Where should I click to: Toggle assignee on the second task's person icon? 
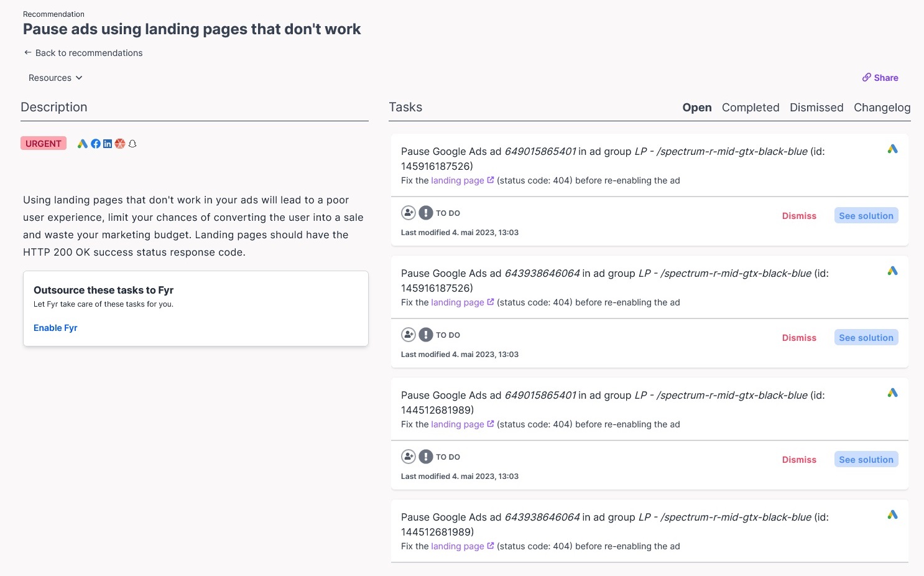409,334
